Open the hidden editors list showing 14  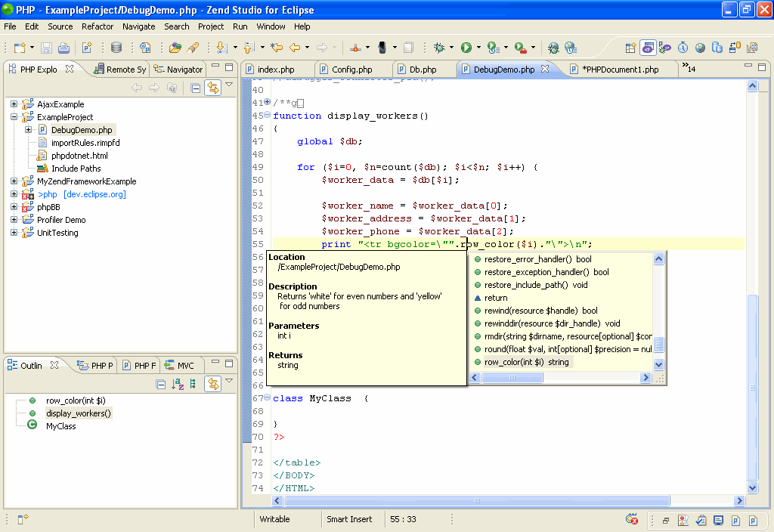click(689, 67)
